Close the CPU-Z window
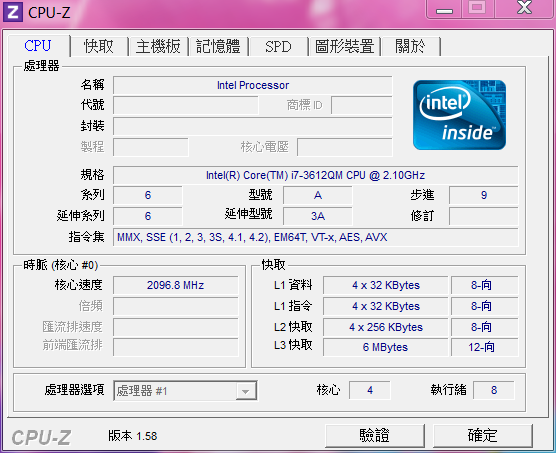 [x=524, y=9]
